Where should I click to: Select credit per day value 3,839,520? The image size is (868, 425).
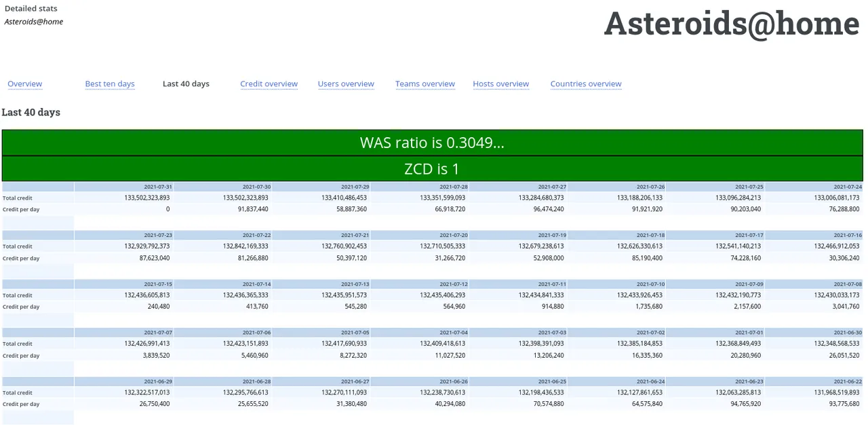(x=156, y=356)
